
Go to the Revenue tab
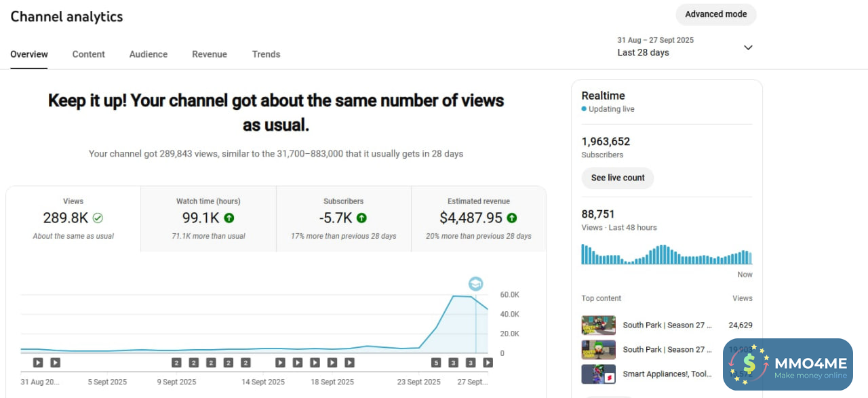click(210, 54)
